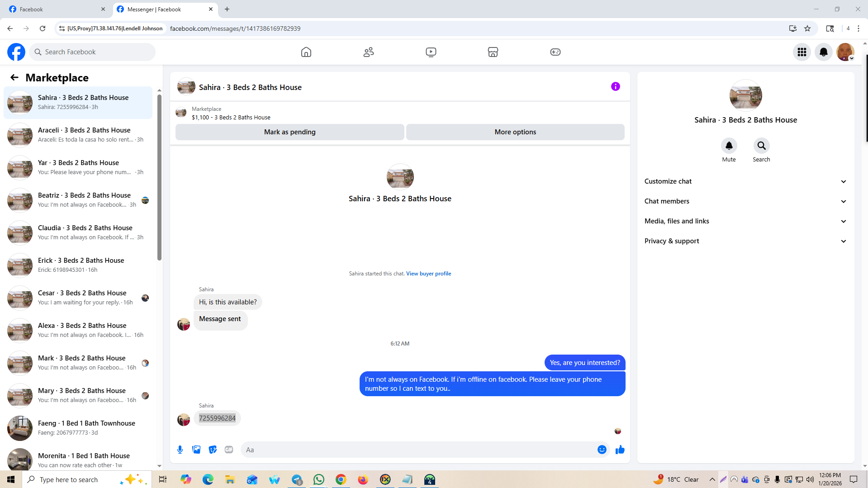Image resolution: width=868 pixels, height=488 pixels.
Task: Select the Messenger | Facebook tab
Action: tap(164, 9)
